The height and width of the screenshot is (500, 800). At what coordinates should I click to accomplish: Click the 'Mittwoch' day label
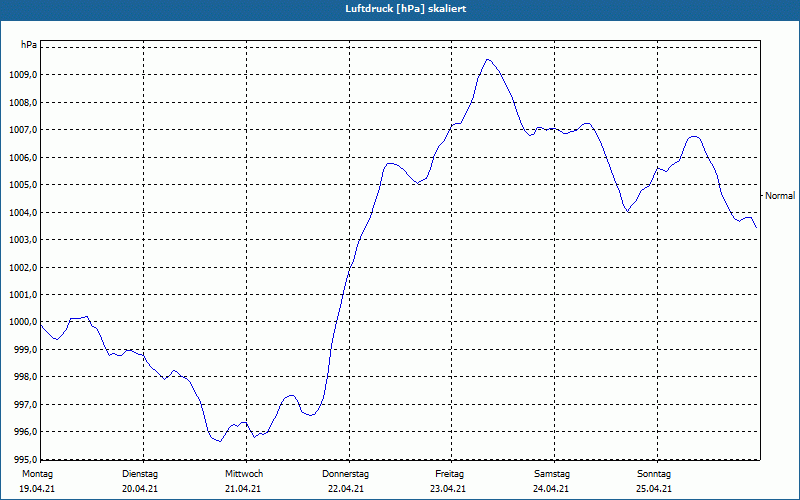tap(244, 474)
